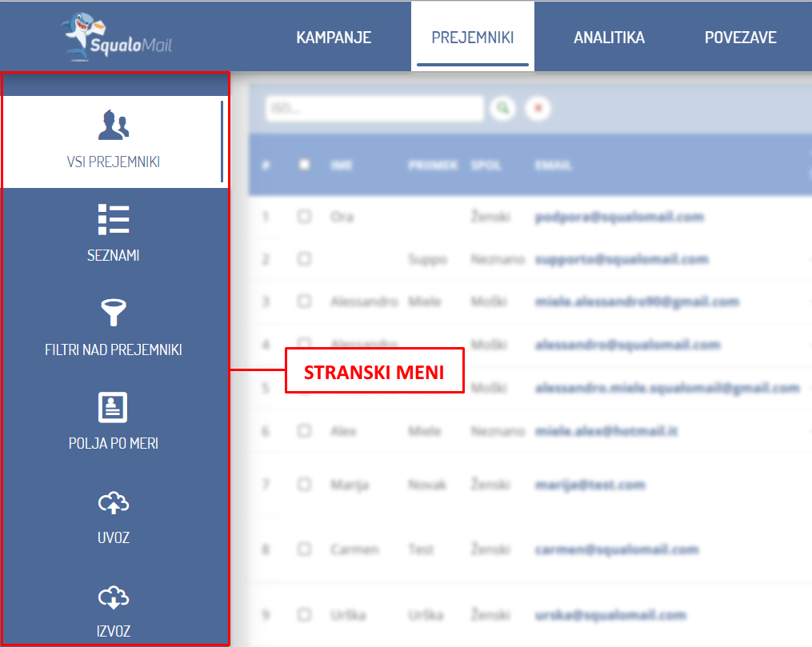Check the box for recipient Ora
Screen dimensions: 812x647
(x=304, y=217)
